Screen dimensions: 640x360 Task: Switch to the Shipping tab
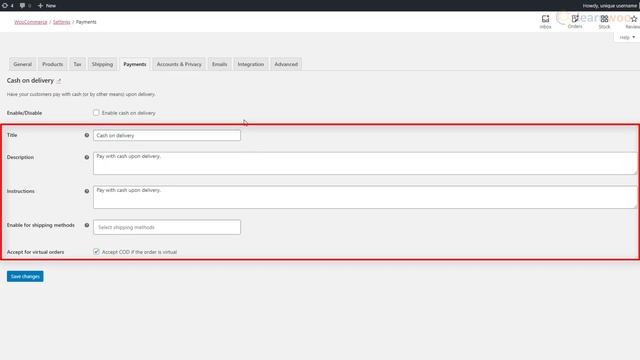click(102, 64)
